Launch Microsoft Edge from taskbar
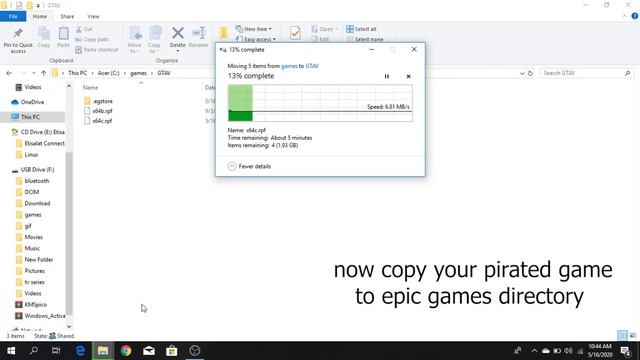This screenshot has height=360, width=640. (80, 351)
